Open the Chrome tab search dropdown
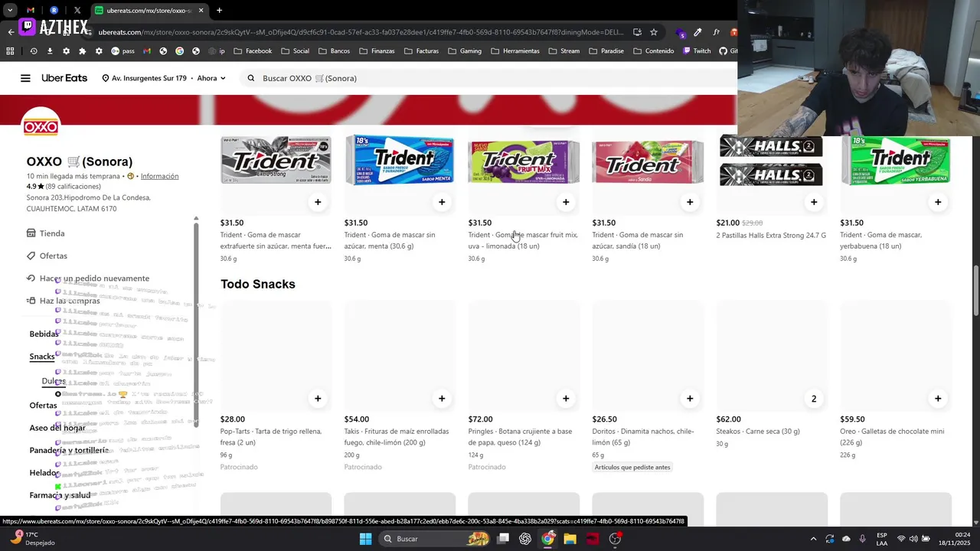This screenshot has width=980, height=551. point(10,11)
